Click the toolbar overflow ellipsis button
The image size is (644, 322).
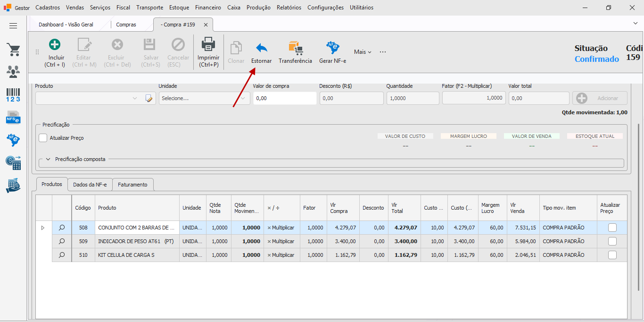(383, 52)
